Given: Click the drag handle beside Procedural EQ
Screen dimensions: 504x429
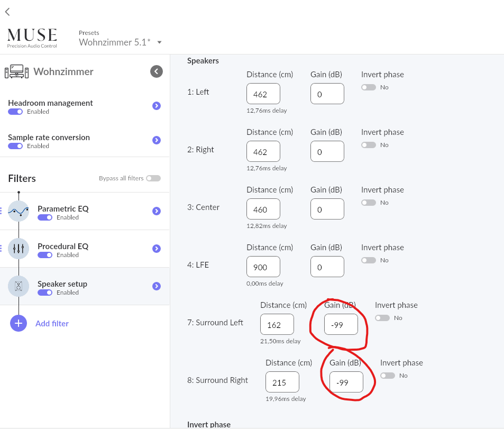Looking at the screenshot, I should pyautogui.click(x=2, y=249).
